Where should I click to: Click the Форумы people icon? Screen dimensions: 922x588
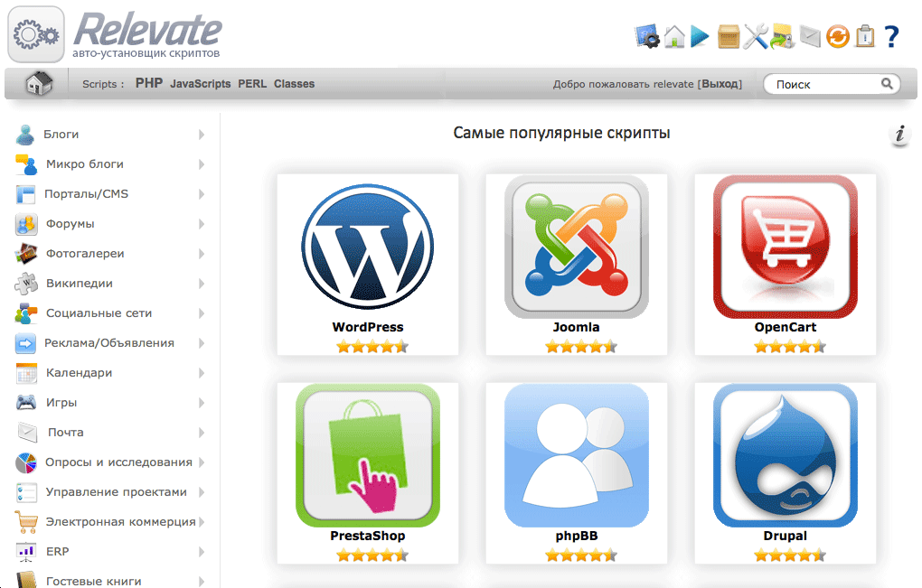26,224
